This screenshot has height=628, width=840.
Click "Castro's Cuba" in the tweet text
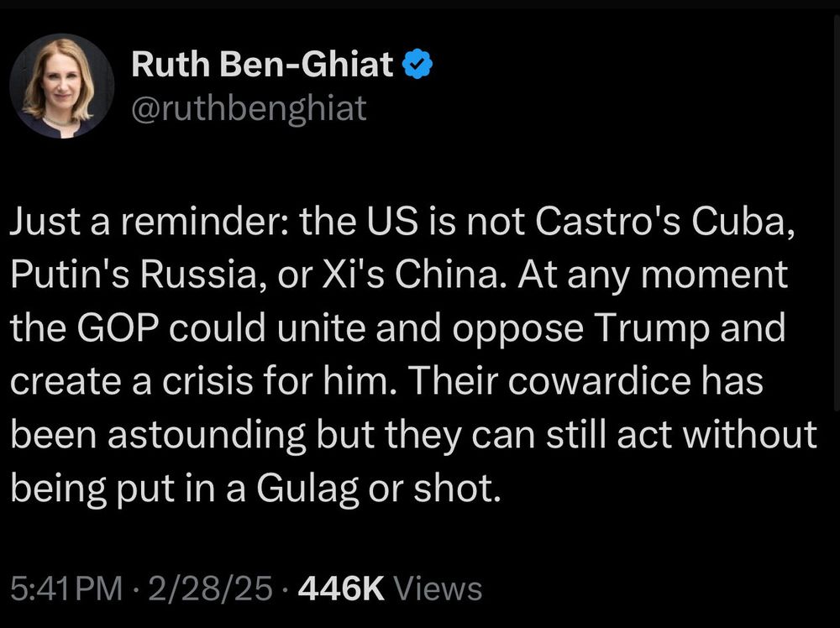pyautogui.click(x=660, y=222)
